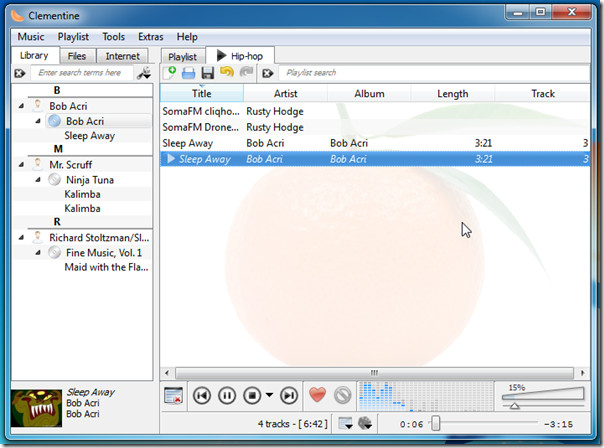The image size is (604, 448).
Task: Stop playback button
Action: (x=252, y=396)
